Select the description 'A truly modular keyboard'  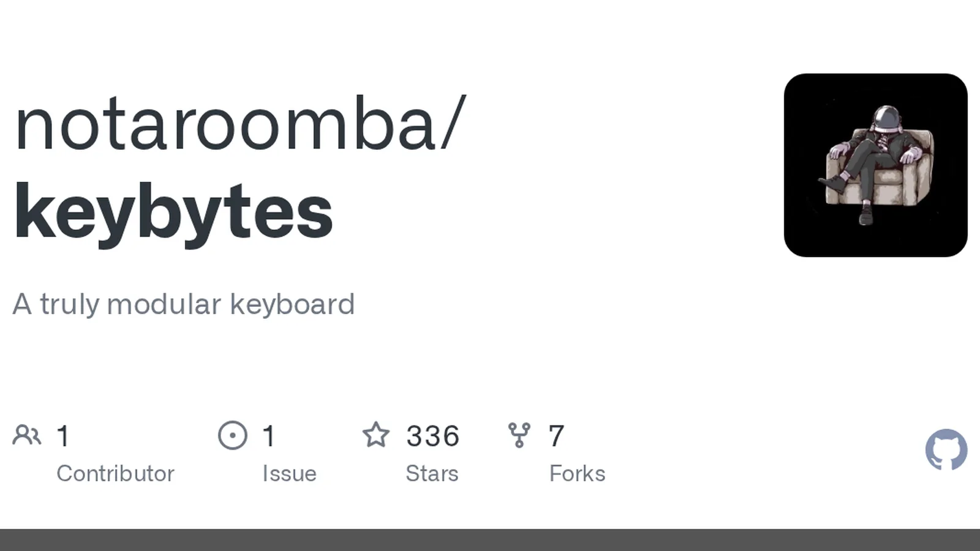point(184,304)
